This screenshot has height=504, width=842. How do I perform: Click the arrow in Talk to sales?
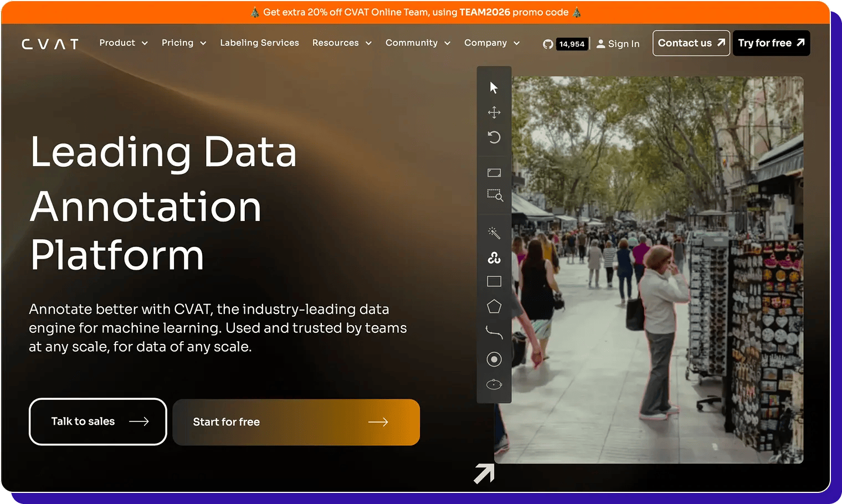[139, 421]
